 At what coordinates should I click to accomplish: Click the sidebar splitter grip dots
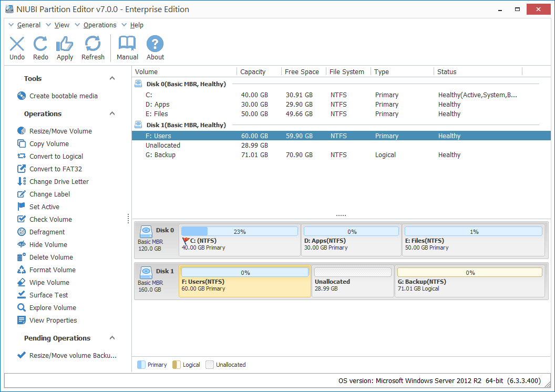128,219
